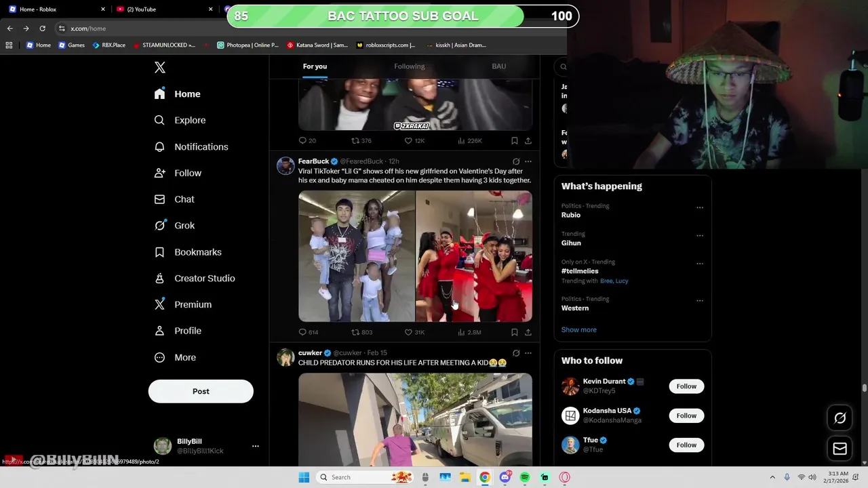Open the floating messages envelope button

[x=840, y=449]
